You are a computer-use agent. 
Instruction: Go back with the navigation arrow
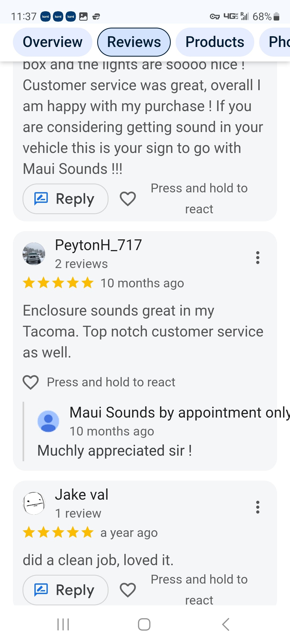(226, 624)
